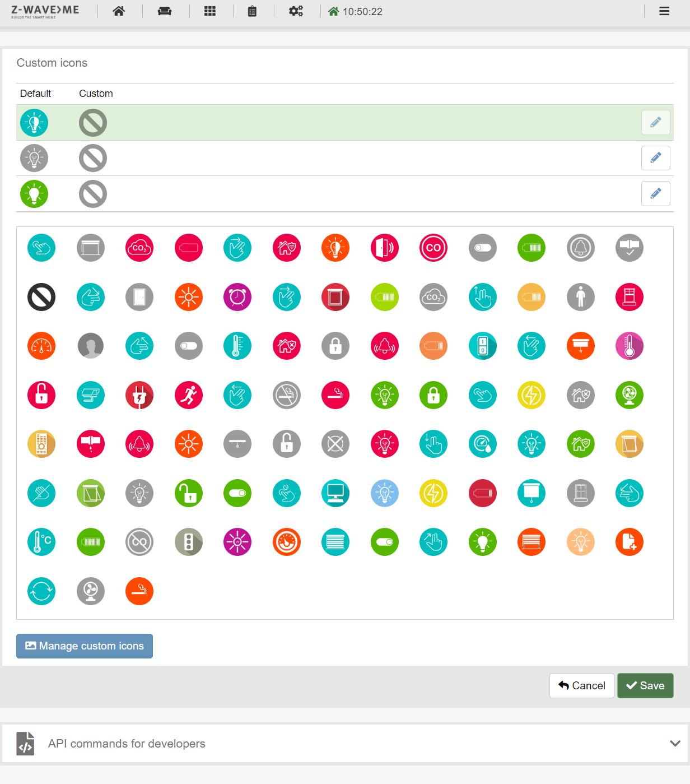Select the green padlock icon
The image size is (690, 784).
pos(433,395)
